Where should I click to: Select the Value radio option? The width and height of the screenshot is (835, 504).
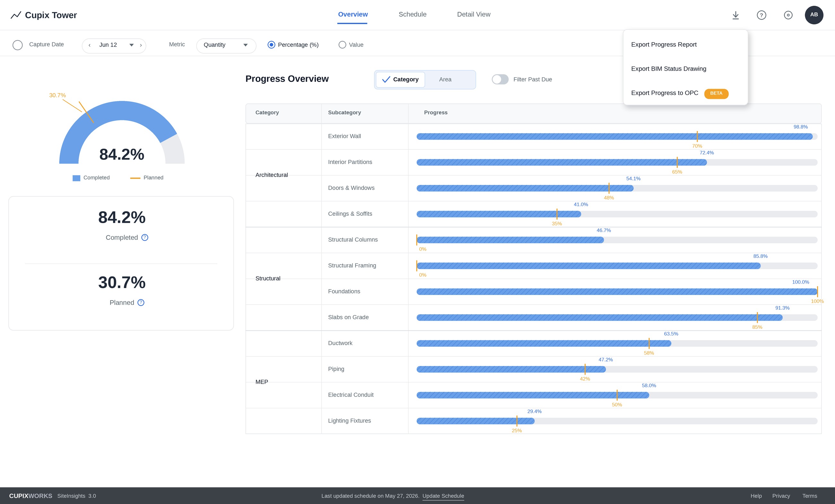coord(342,45)
